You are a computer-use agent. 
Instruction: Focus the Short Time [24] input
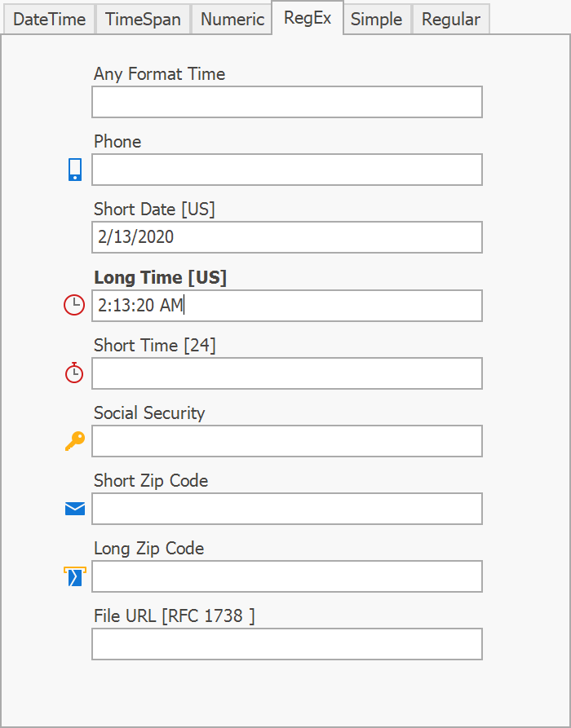pos(286,373)
